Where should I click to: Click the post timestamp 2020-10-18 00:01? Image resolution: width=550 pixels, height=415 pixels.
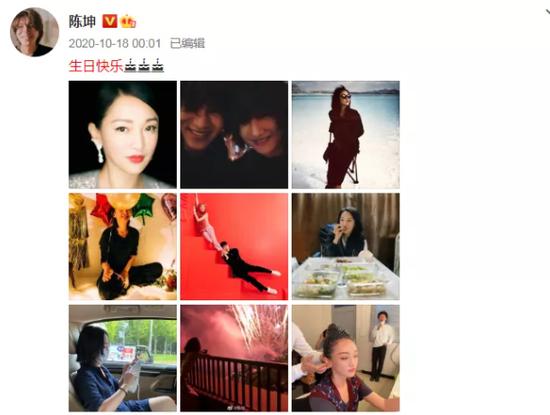click(x=115, y=43)
